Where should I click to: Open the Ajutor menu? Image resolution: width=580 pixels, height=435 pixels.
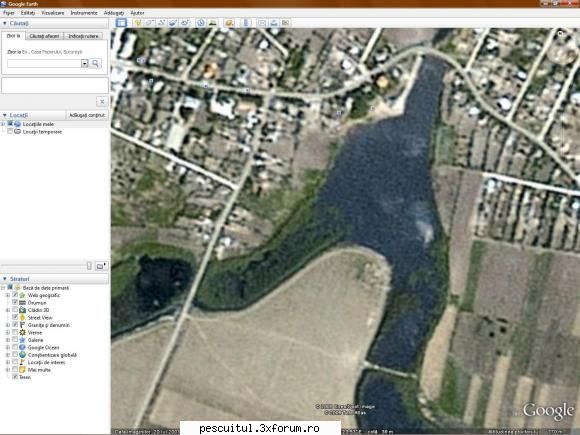(x=137, y=13)
